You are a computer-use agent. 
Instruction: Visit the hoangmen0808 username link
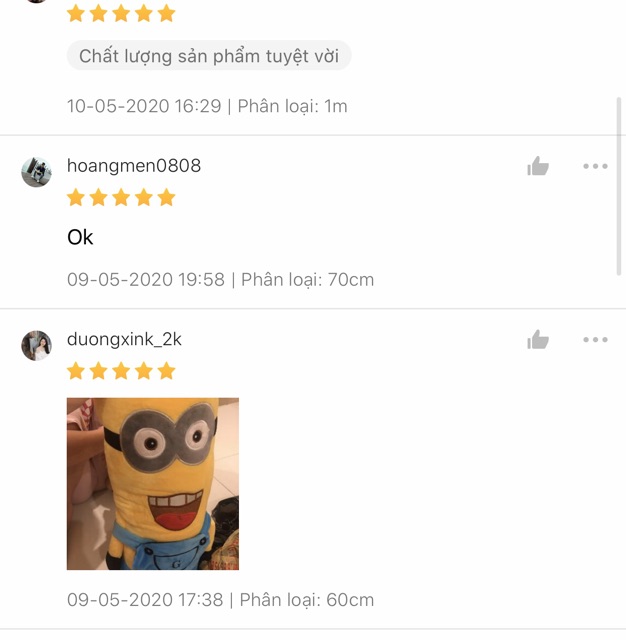pos(134,166)
